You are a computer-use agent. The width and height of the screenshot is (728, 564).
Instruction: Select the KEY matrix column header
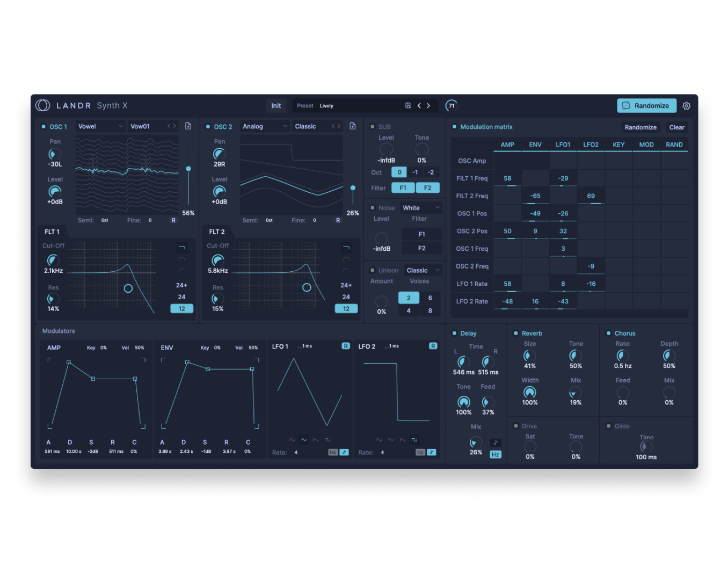619,144
